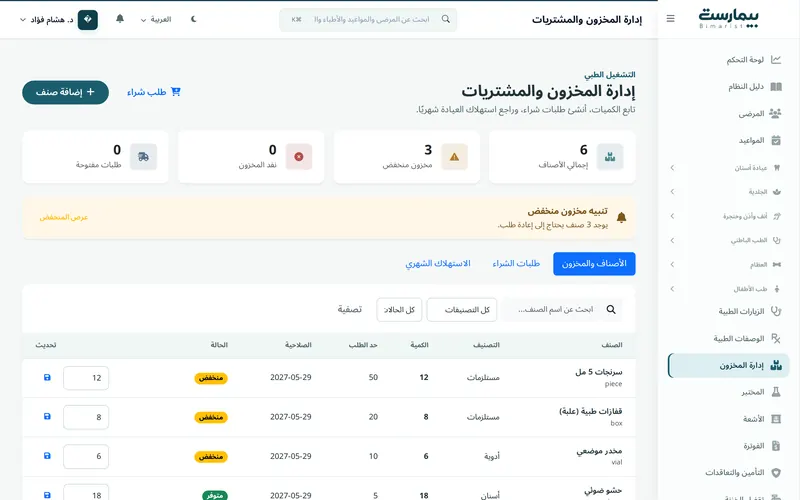This screenshot has height=500, width=800.
Task: Click the متوفر status badge
Action: [215, 495]
